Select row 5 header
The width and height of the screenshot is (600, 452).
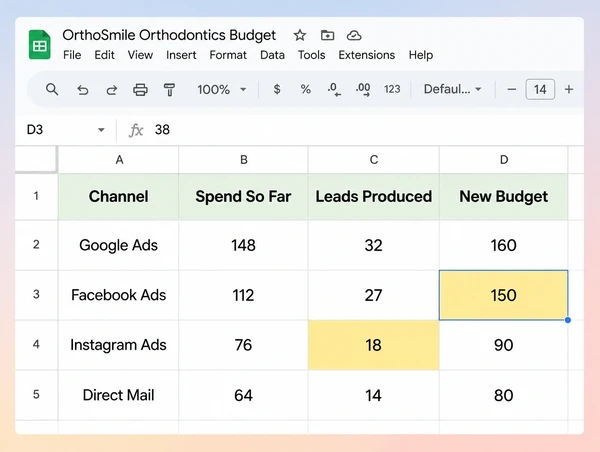click(x=36, y=395)
